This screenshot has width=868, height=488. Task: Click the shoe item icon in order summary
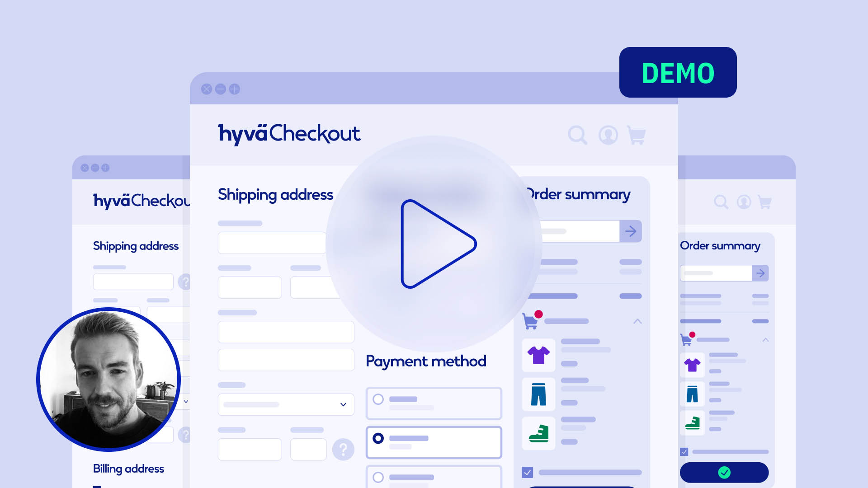click(538, 434)
